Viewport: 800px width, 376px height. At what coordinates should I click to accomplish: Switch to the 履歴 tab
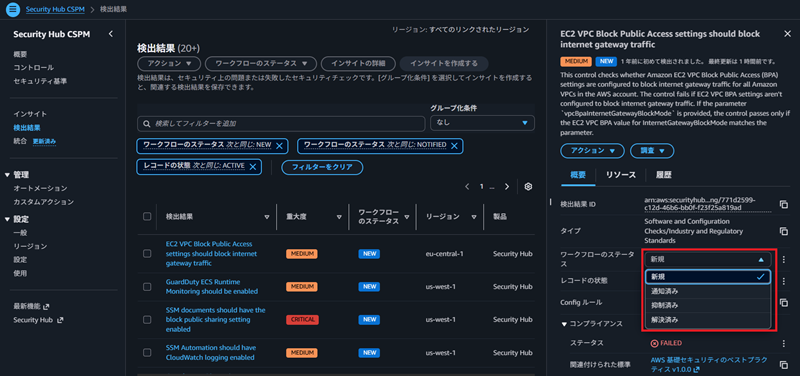click(663, 175)
